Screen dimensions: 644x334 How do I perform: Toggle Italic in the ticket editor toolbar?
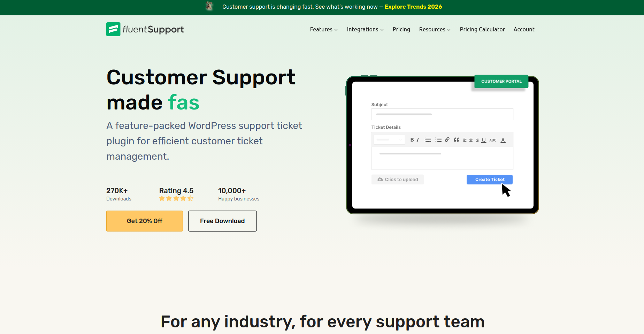(417, 140)
